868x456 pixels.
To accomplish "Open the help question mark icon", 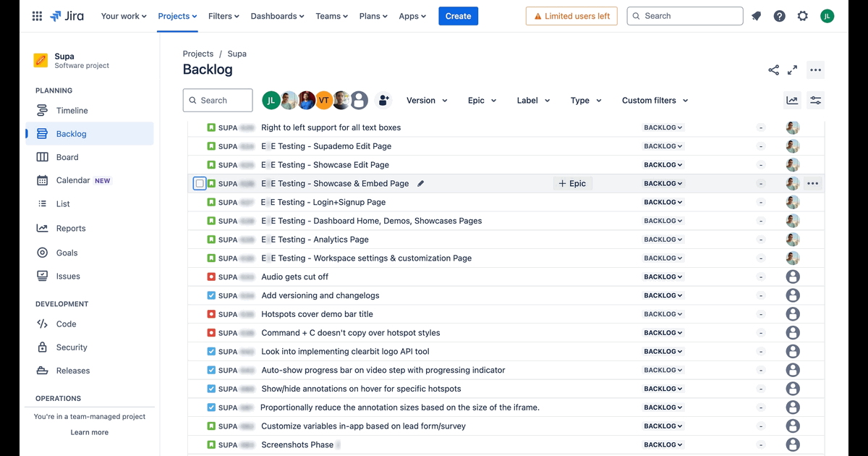I will pos(780,16).
